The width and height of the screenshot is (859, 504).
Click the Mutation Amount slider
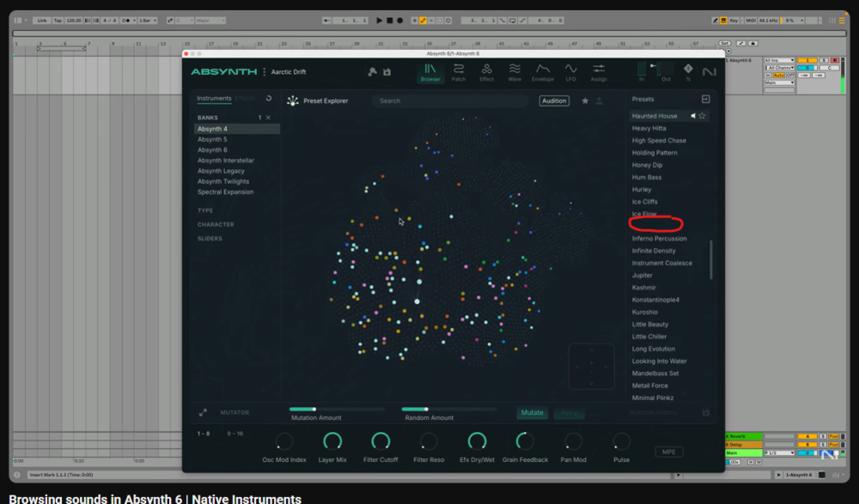[337, 410]
